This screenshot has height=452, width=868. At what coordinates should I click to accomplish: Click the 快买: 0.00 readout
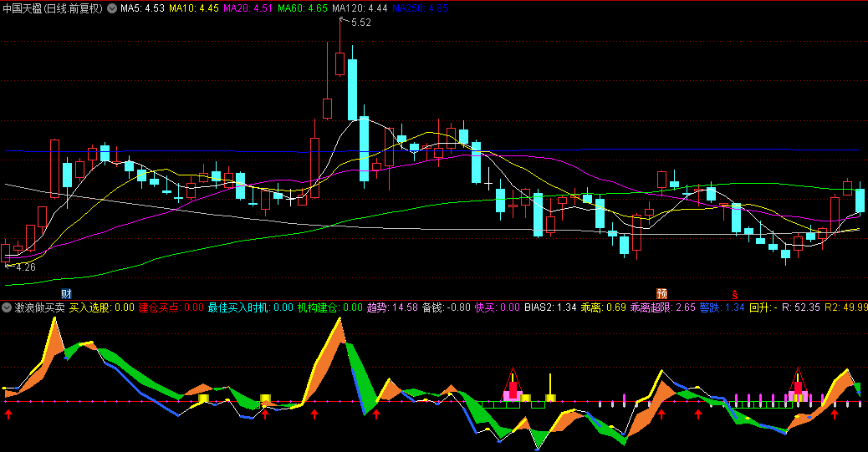pyautogui.click(x=497, y=307)
